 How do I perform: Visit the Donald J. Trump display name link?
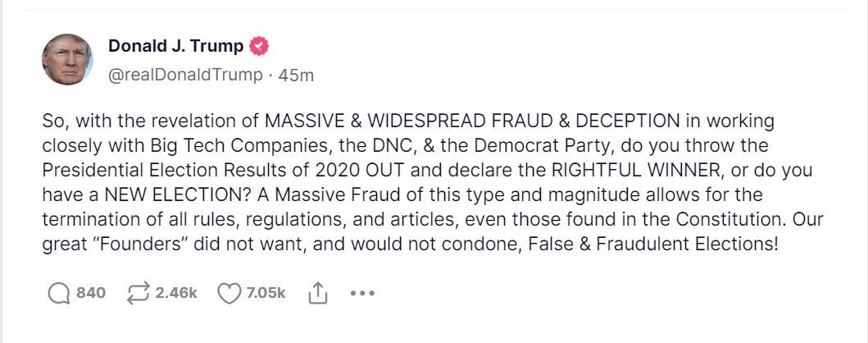pyautogui.click(x=176, y=47)
